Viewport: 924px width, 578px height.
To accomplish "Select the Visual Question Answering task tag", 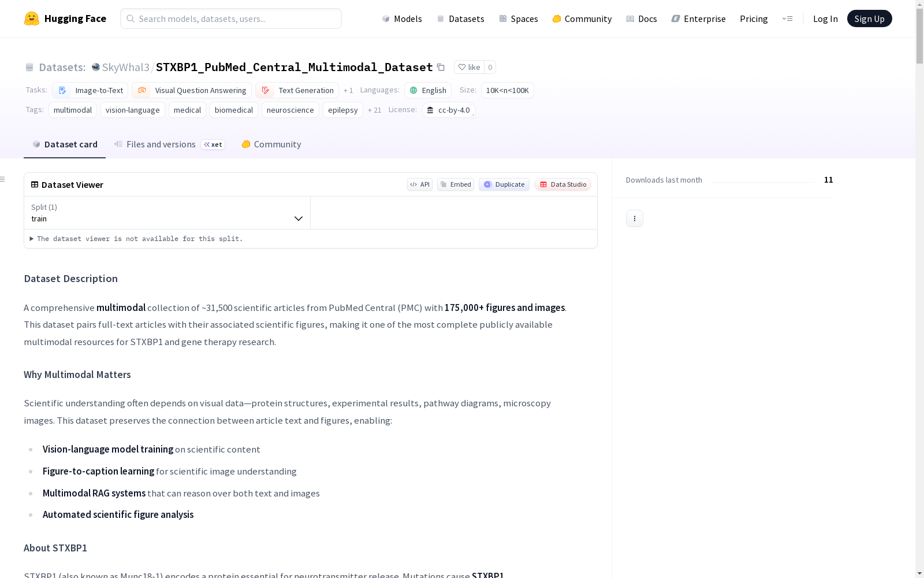I will (x=192, y=90).
